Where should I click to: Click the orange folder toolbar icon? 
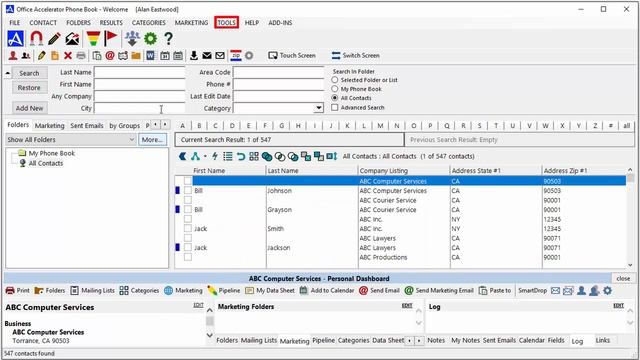coord(136,56)
